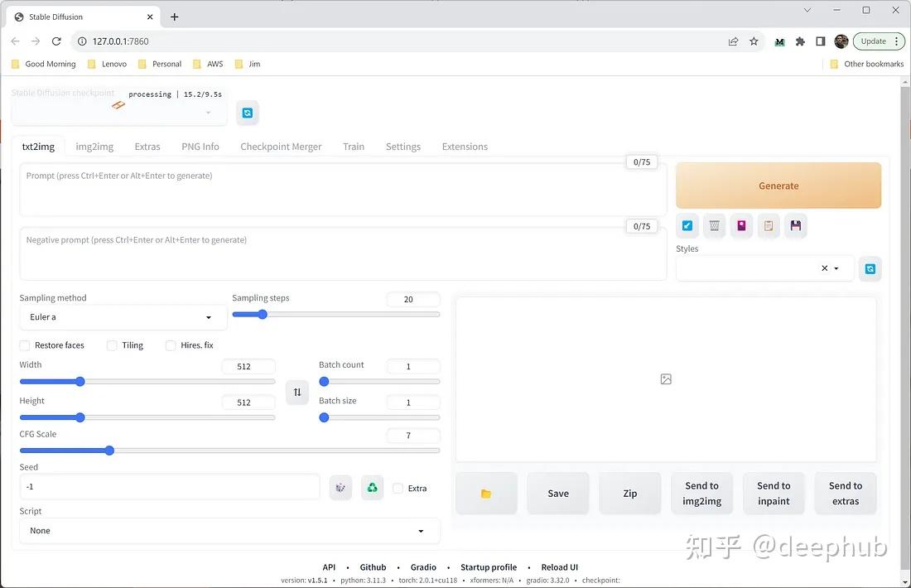This screenshot has width=911, height=588.
Task: Switch to Train tab
Action: click(354, 147)
